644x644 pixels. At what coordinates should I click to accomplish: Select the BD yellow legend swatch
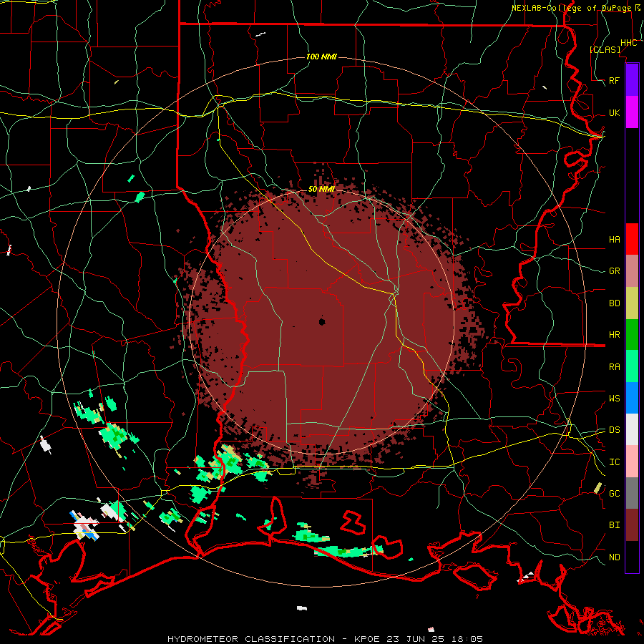[x=632, y=303]
